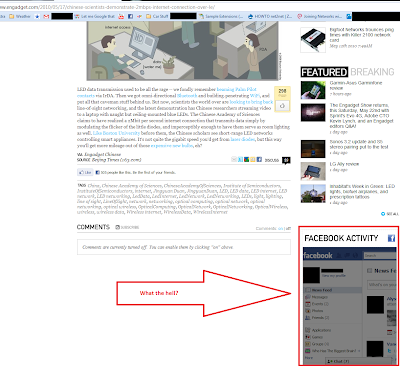The image size is (400, 366).
Task: Open Inhabitat's Week in Green article
Action: (x=362, y=191)
